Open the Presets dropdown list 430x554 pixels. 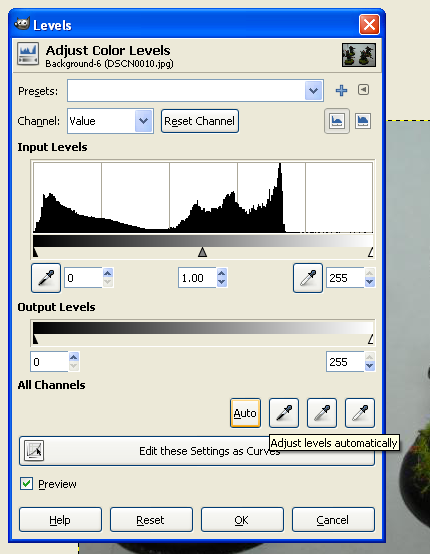point(195,91)
